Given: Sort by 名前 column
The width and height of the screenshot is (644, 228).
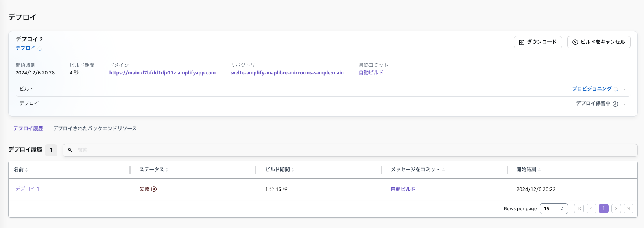Looking at the screenshot, I should 21,170.
